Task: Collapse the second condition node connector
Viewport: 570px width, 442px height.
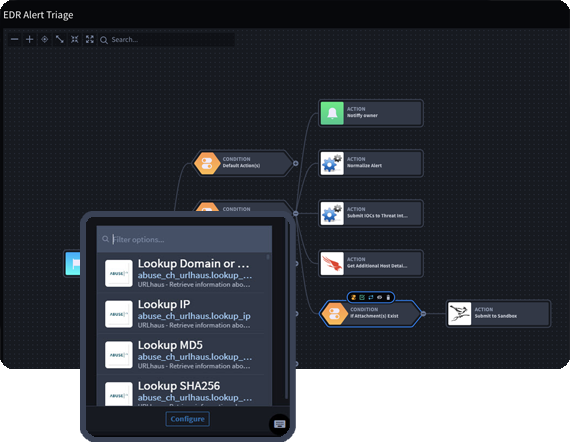Action: tap(296, 213)
